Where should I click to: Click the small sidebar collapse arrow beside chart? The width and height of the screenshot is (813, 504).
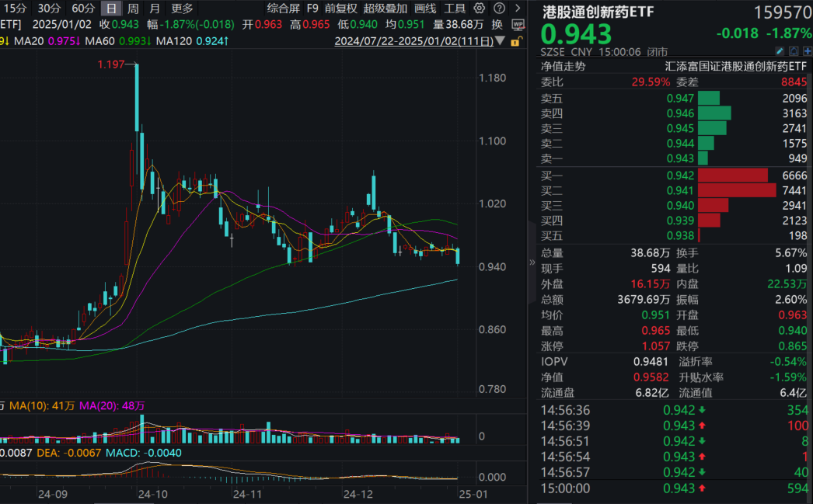(x=532, y=262)
